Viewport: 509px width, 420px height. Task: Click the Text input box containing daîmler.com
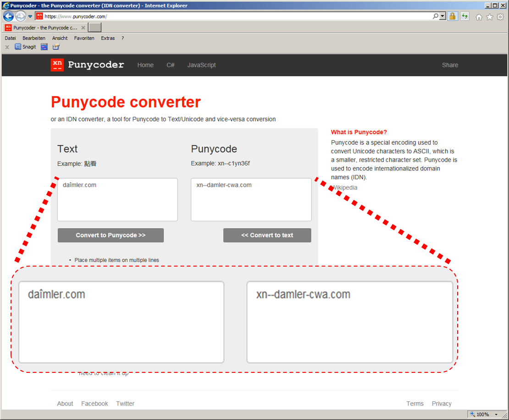pyautogui.click(x=117, y=200)
